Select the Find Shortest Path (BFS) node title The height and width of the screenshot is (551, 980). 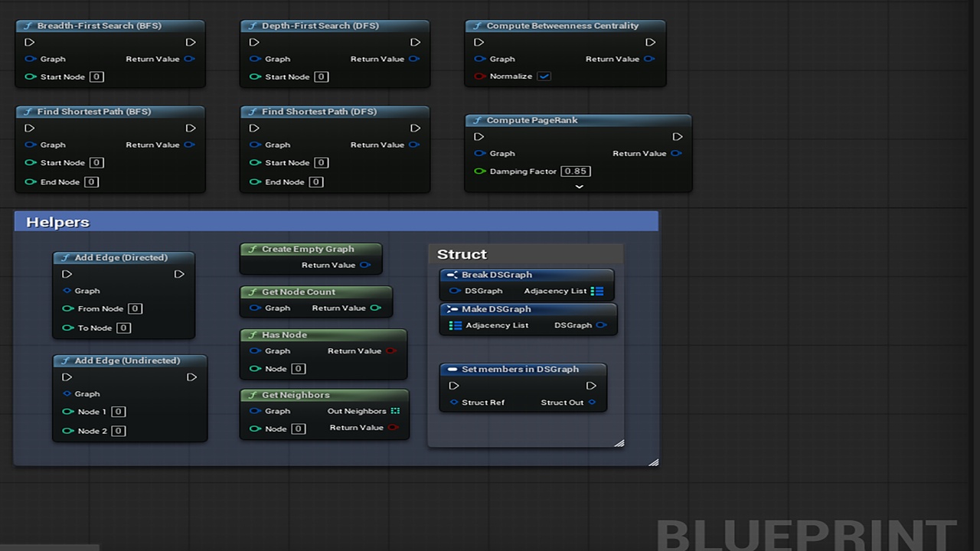pyautogui.click(x=94, y=112)
